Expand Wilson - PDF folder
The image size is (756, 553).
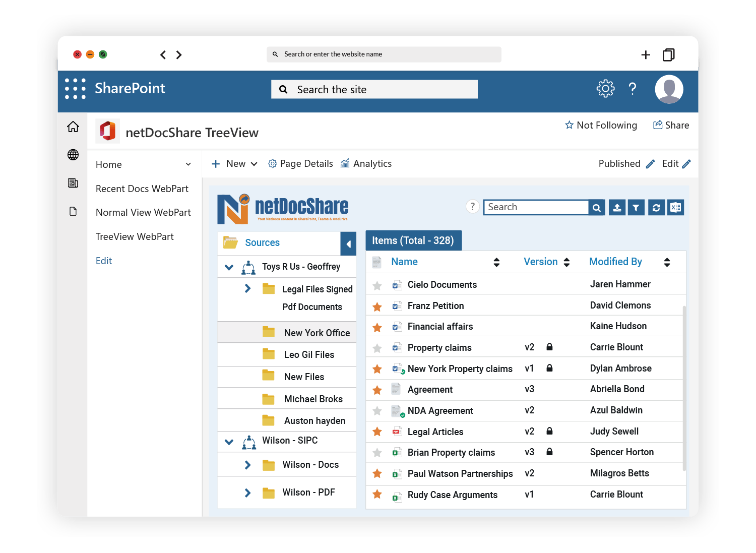[247, 493]
